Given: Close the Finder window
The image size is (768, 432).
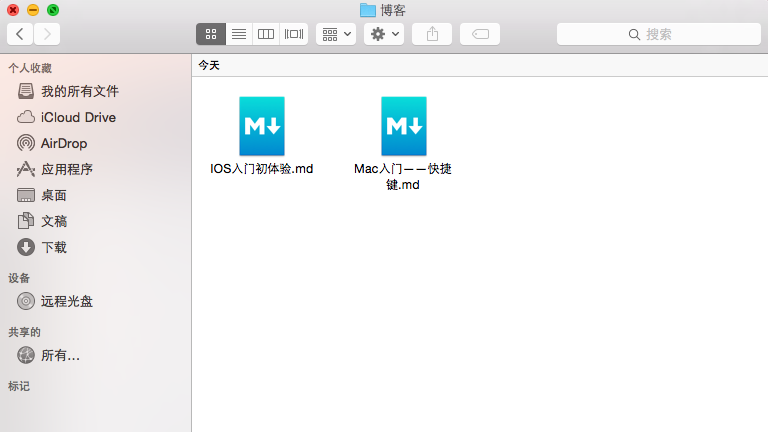Looking at the screenshot, I should 13,10.
